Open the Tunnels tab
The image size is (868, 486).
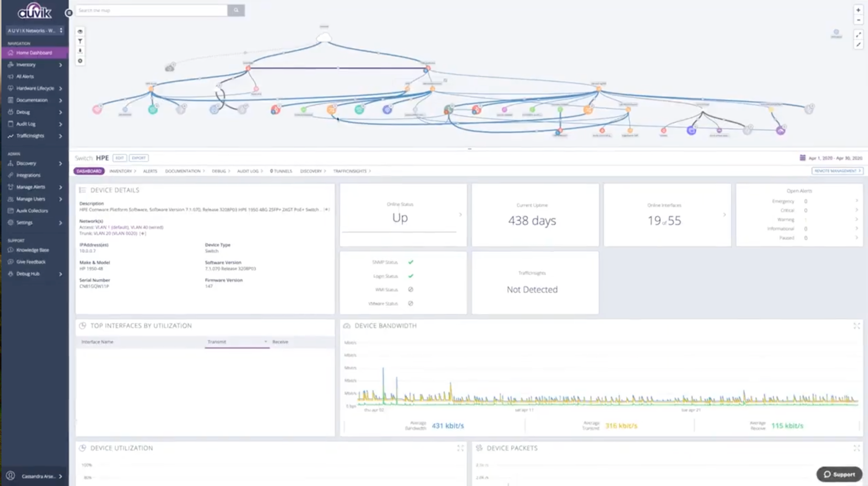(x=281, y=171)
